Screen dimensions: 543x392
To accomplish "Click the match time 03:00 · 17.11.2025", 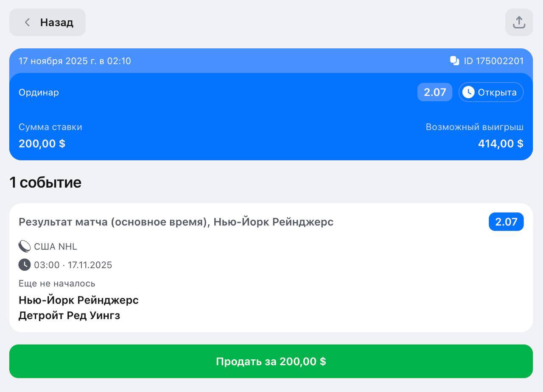I will pyautogui.click(x=73, y=265).
